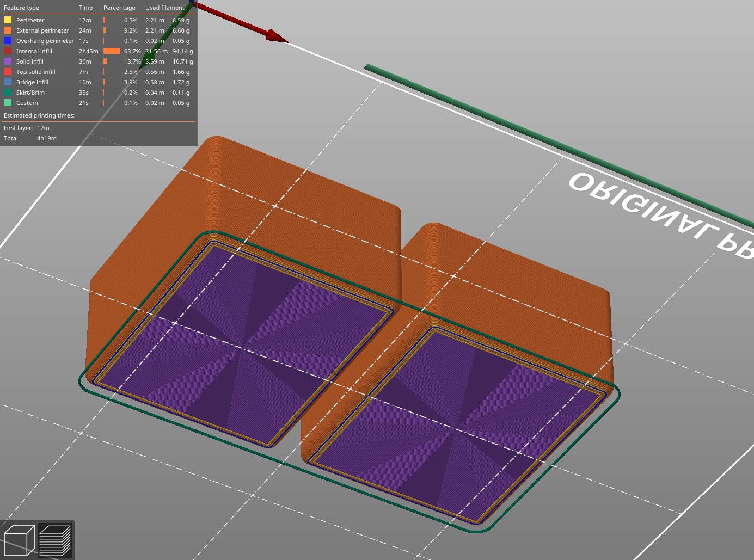Toggle the red Top solid infill swatch

(x=8, y=72)
